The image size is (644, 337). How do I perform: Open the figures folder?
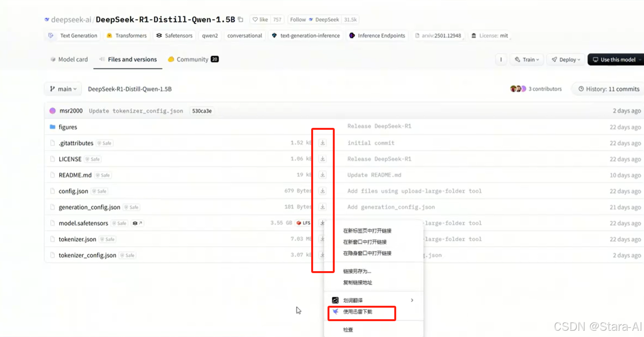pyautogui.click(x=68, y=127)
